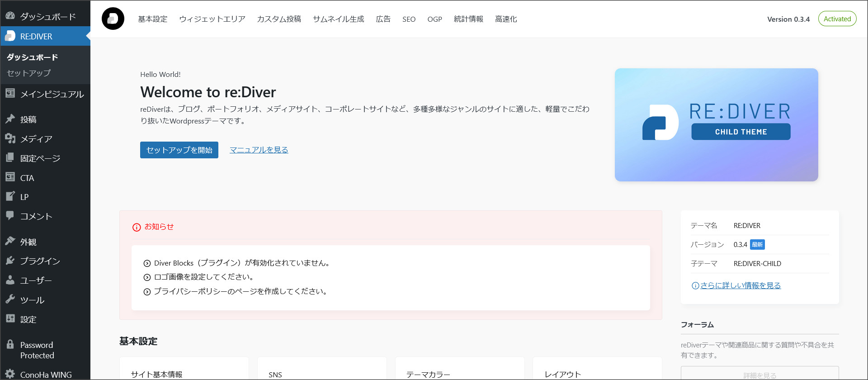Click the Activated status badge

[837, 19]
